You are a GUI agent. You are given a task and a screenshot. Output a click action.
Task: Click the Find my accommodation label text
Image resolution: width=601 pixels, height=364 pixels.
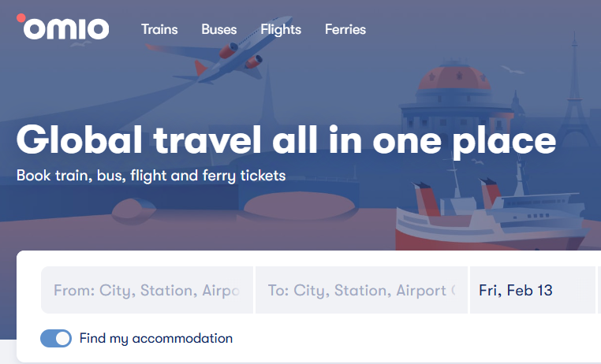(x=156, y=339)
